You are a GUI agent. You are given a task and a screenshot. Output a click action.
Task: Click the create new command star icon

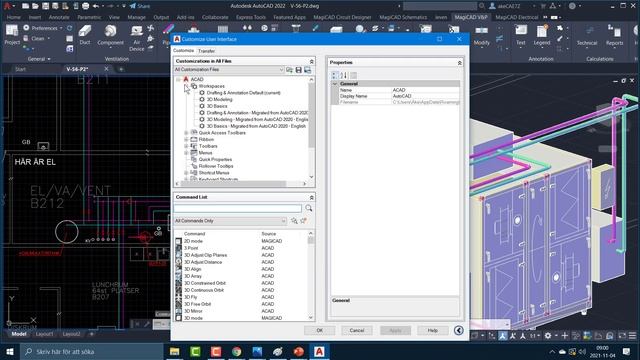coord(303,221)
